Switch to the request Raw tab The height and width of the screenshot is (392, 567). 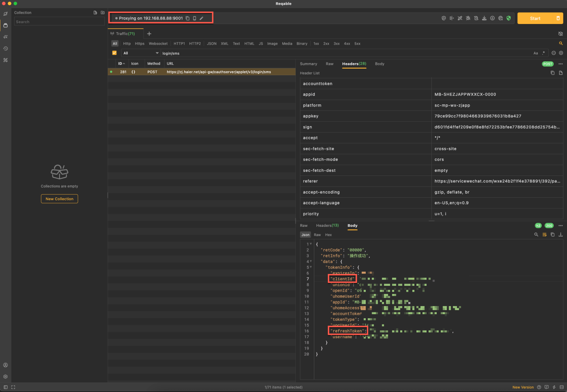click(x=330, y=64)
